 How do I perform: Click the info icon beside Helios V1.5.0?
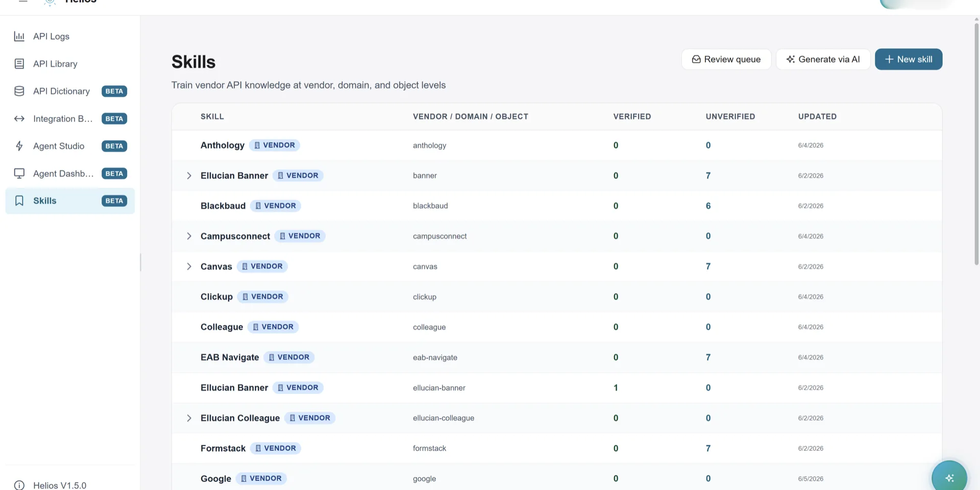click(x=19, y=485)
